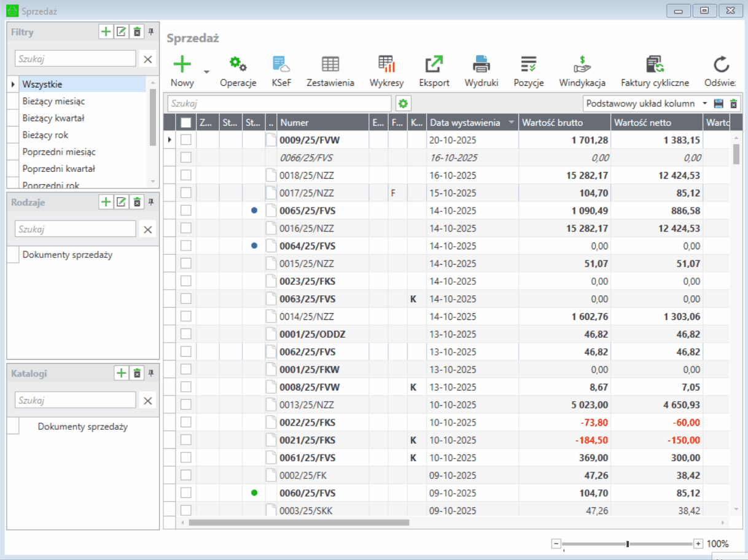Viewport: 748px width, 560px height.
Task: Check the box for document 0065/25/FVS
Action: [186, 211]
